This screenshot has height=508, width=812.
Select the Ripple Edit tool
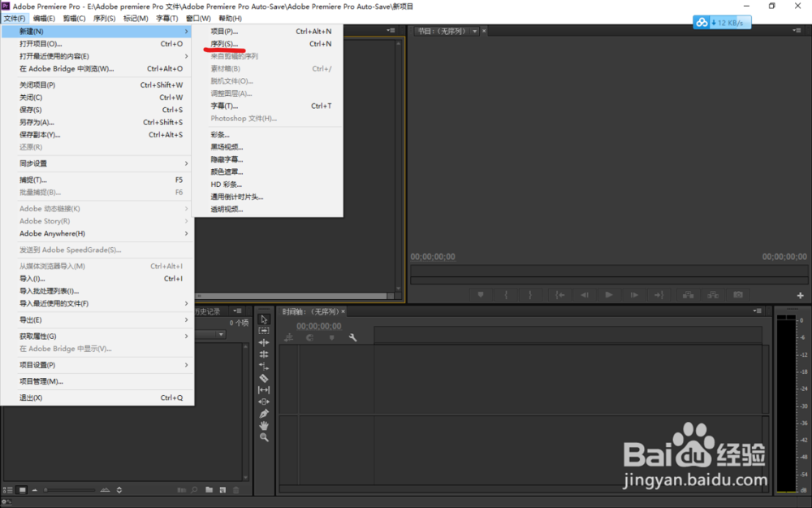tap(264, 343)
